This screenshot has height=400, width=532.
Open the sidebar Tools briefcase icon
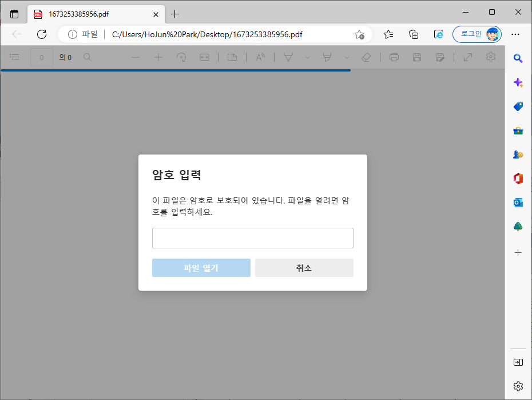518,130
